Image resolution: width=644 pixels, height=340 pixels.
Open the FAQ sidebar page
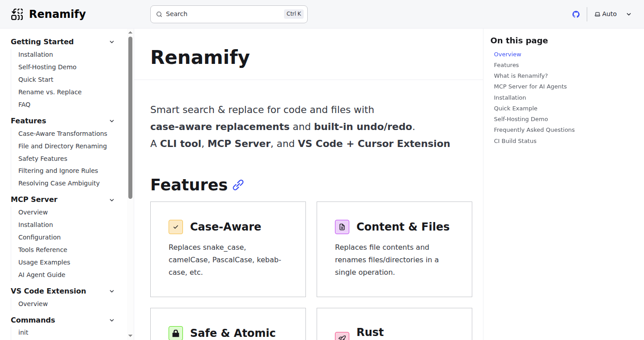coord(24,105)
